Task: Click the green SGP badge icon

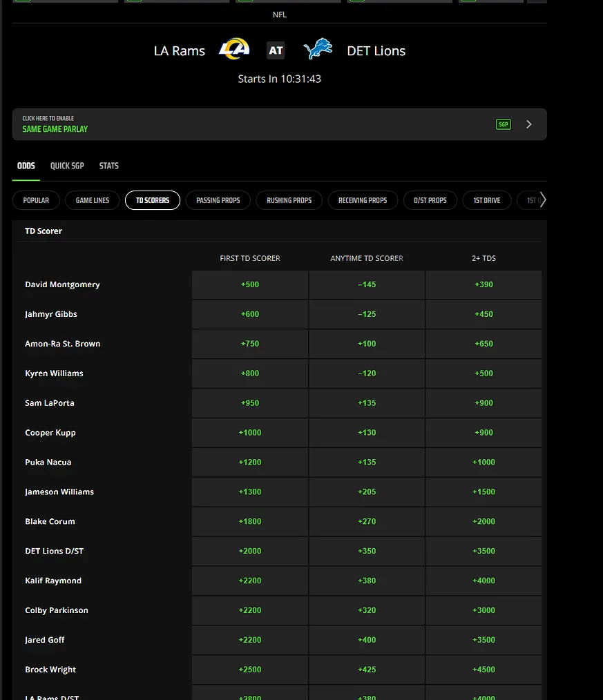Action: tap(504, 124)
